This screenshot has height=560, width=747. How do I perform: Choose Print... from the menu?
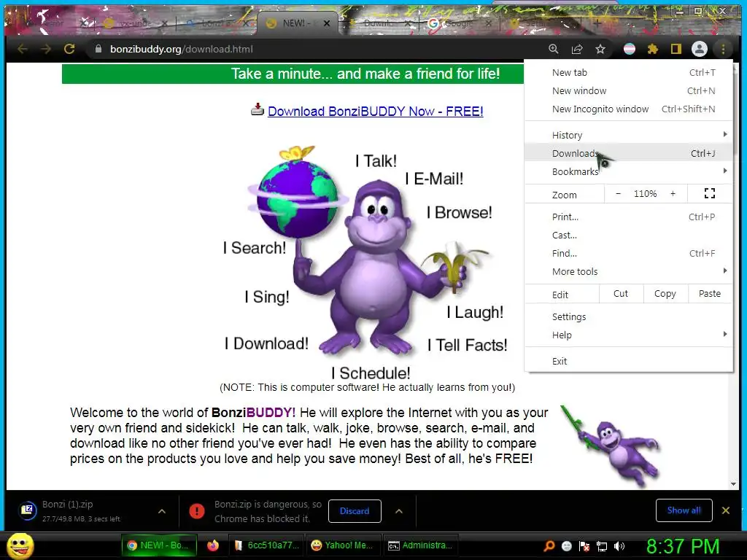tap(628, 217)
